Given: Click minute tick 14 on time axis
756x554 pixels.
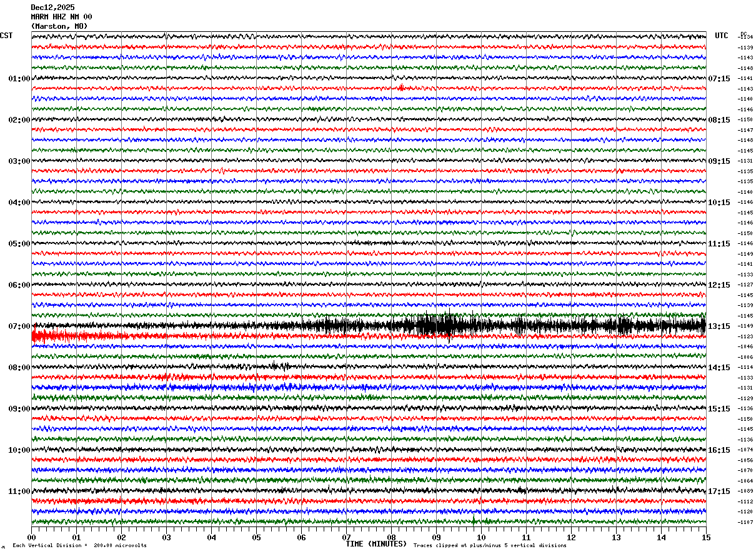Looking at the screenshot, I should coord(661,537).
